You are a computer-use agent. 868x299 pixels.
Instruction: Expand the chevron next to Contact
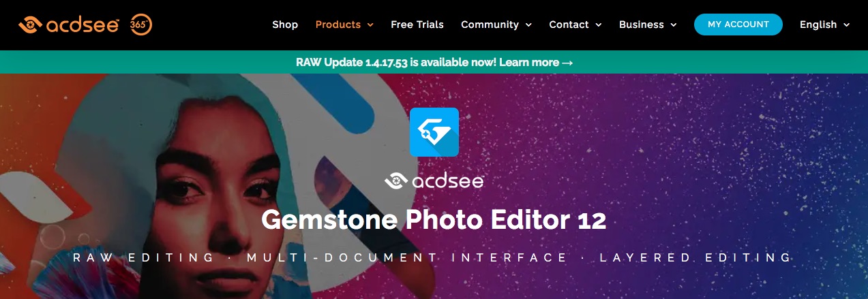tap(598, 25)
